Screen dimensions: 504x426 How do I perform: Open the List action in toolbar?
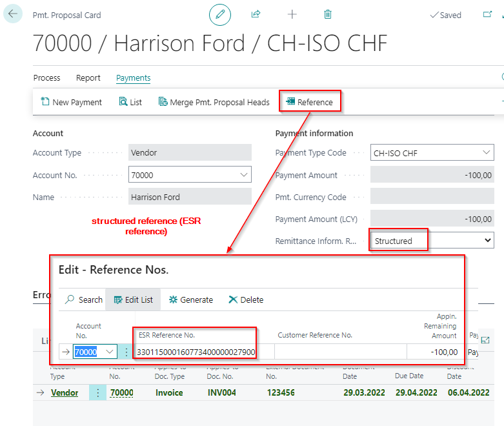[x=130, y=102]
